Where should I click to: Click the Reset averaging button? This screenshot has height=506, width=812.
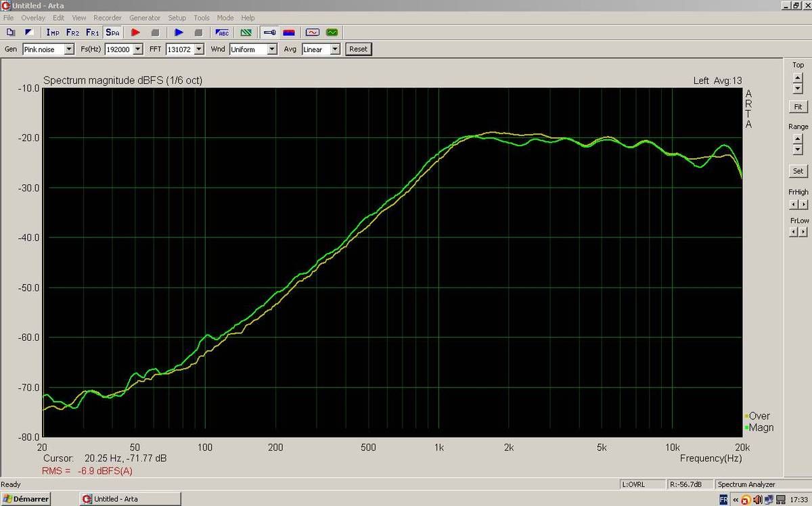pyautogui.click(x=359, y=49)
